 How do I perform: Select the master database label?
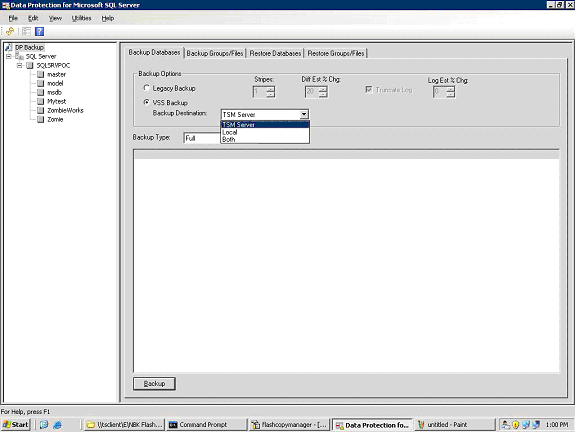pyautogui.click(x=56, y=74)
